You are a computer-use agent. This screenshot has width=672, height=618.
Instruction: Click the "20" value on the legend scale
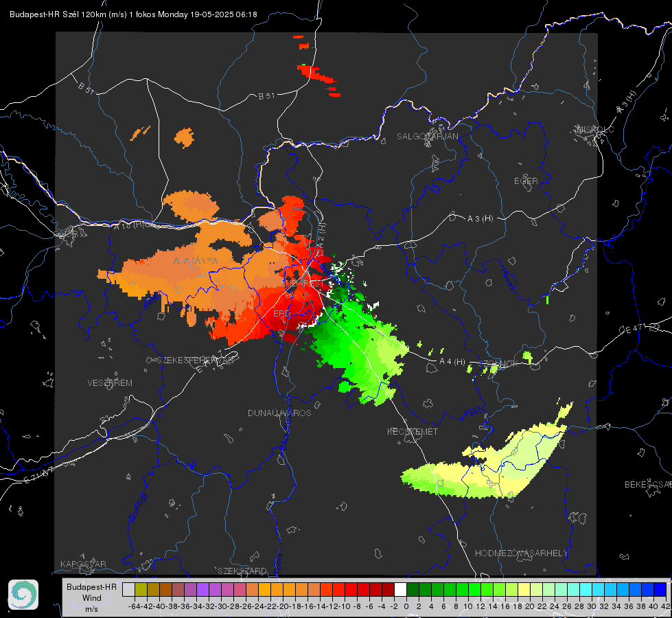pyautogui.click(x=530, y=606)
